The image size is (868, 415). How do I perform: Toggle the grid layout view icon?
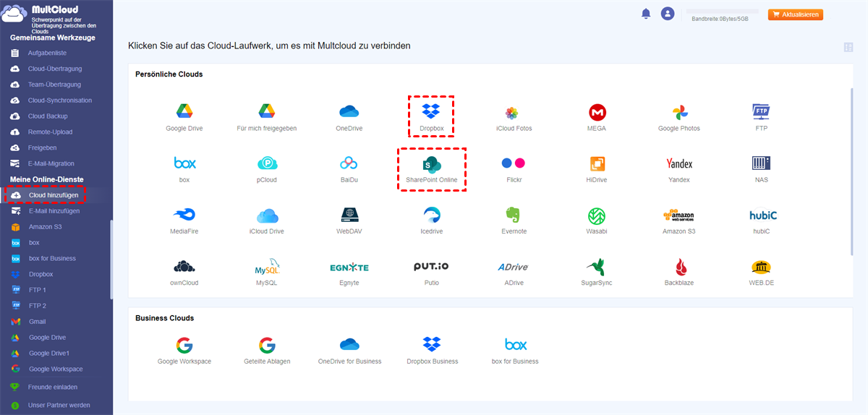click(x=848, y=48)
